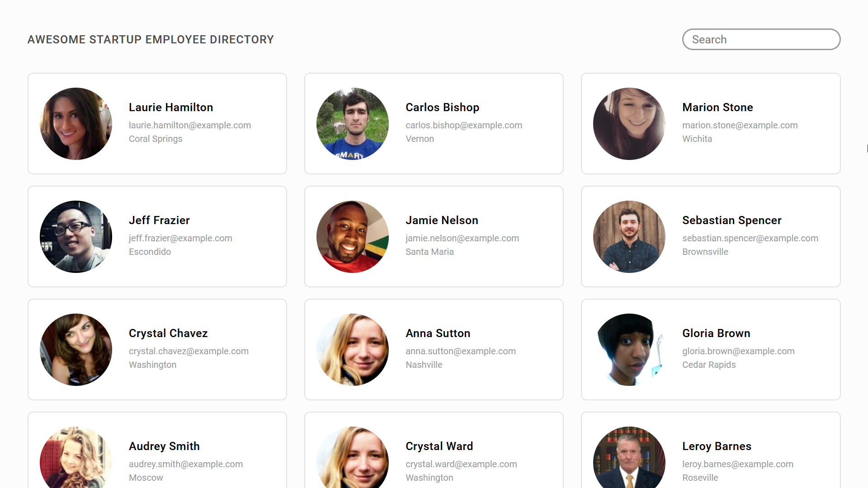Viewport: 868px width, 488px height.
Task: Select Sebastian Spencer's avatar image
Action: point(629,237)
